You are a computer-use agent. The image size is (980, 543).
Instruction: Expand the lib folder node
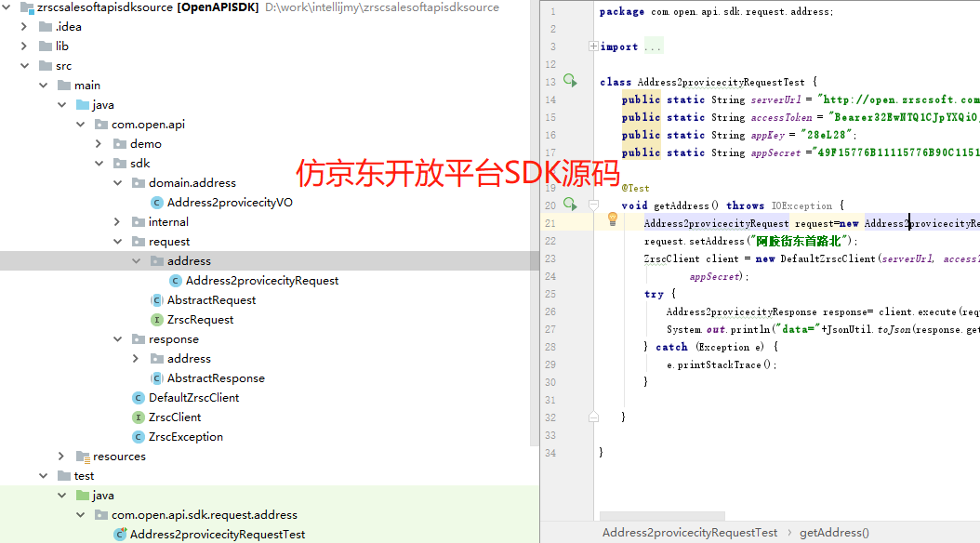(25, 46)
